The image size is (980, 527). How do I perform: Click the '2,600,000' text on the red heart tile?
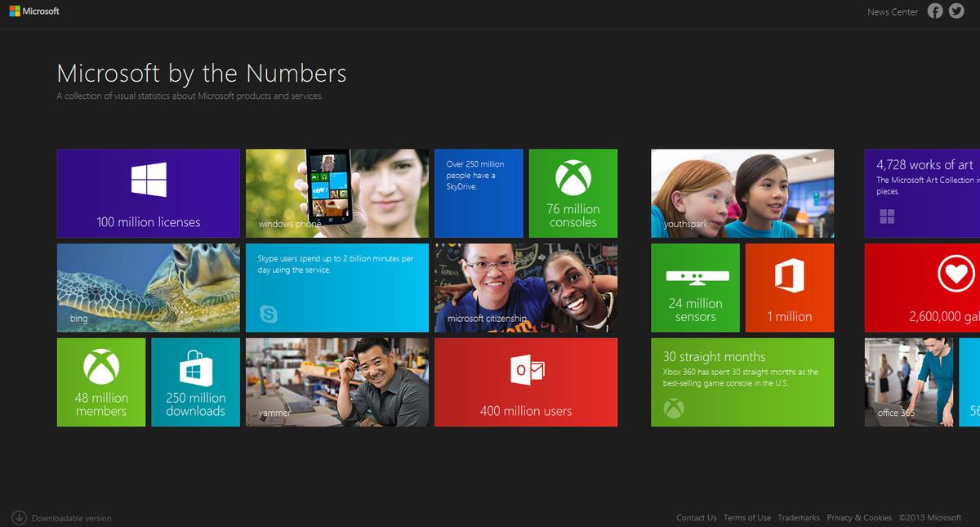(x=944, y=316)
